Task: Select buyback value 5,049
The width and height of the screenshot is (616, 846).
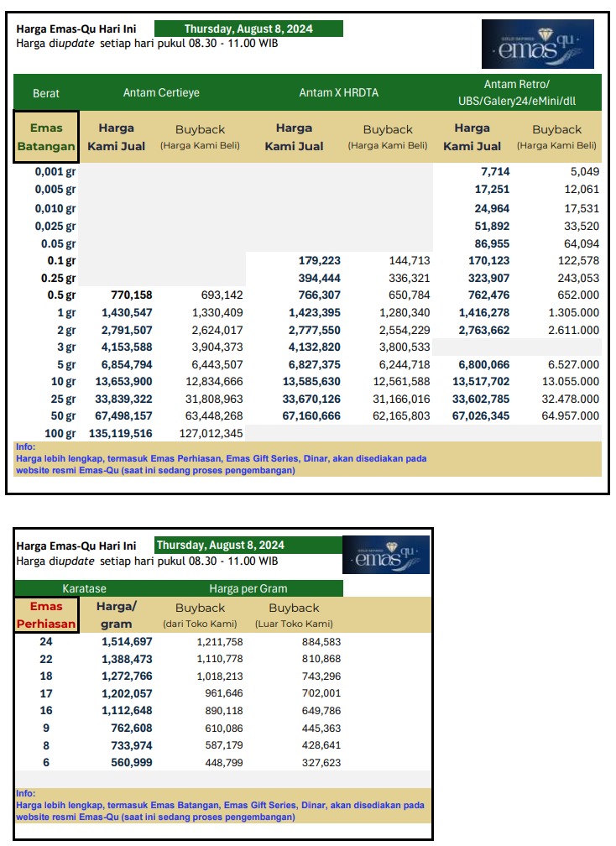Action: click(585, 171)
